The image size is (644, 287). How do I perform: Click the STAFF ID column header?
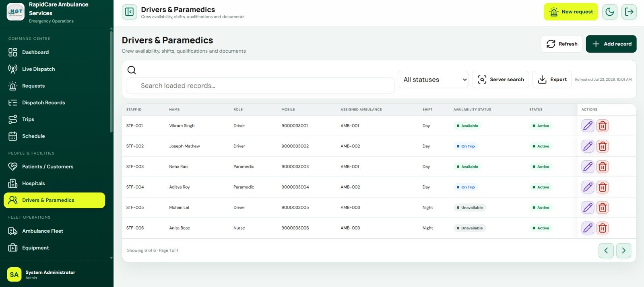click(x=134, y=110)
